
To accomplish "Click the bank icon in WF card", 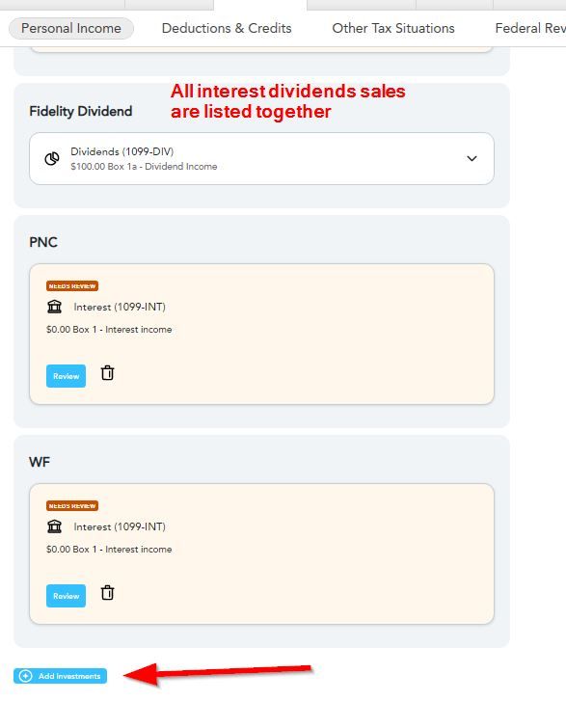I will [54, 526].
